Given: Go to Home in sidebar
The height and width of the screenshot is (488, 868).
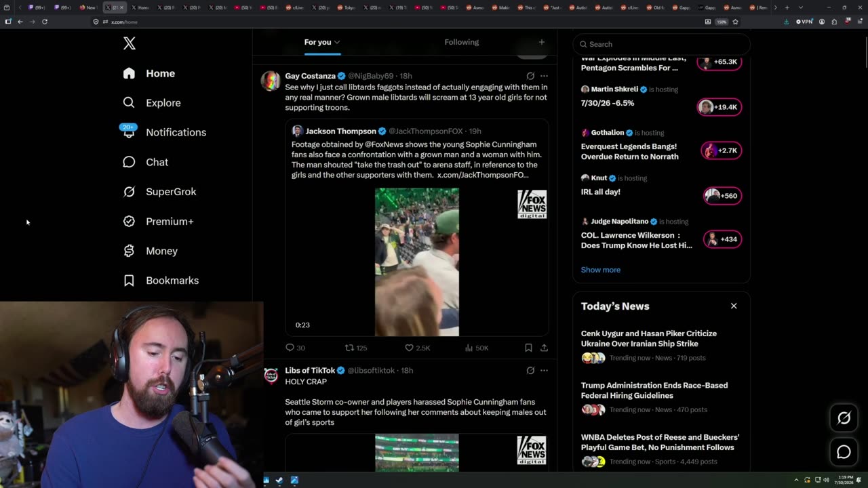Looking at the screenshot, I should 149,73.
